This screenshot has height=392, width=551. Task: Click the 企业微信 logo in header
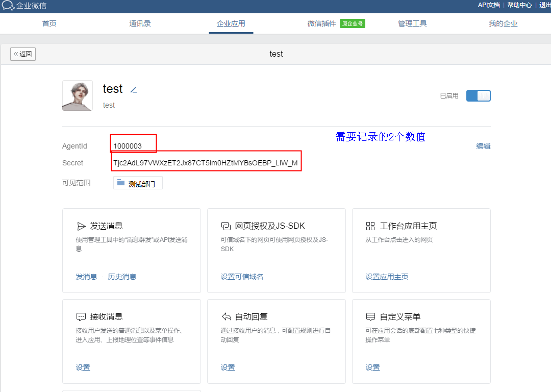(23, 6)
